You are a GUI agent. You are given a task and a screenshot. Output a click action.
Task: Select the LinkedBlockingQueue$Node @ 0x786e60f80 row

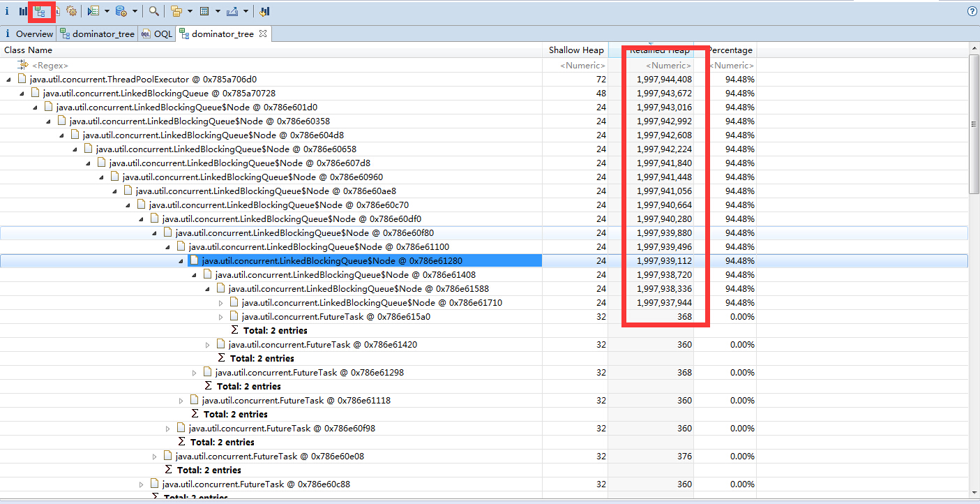(306, 233)
